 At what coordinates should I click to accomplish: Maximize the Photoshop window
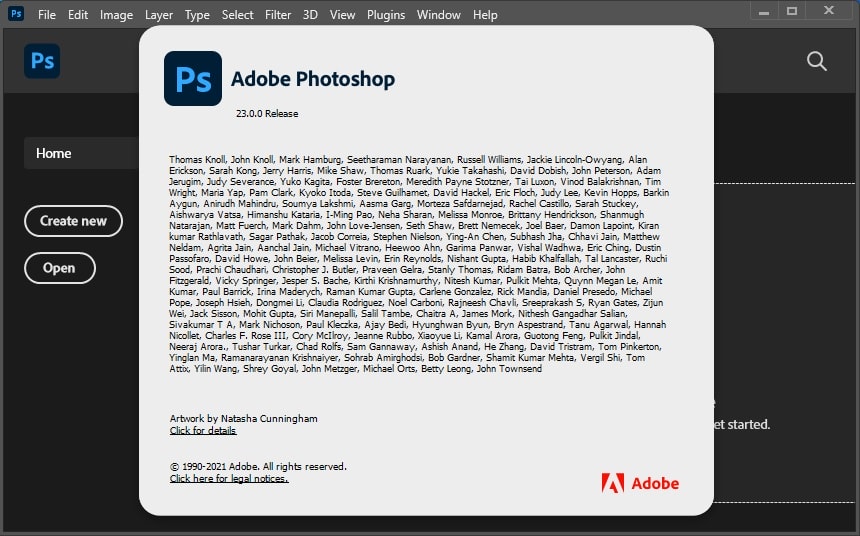pyautogui.click(x=792, y=11)
